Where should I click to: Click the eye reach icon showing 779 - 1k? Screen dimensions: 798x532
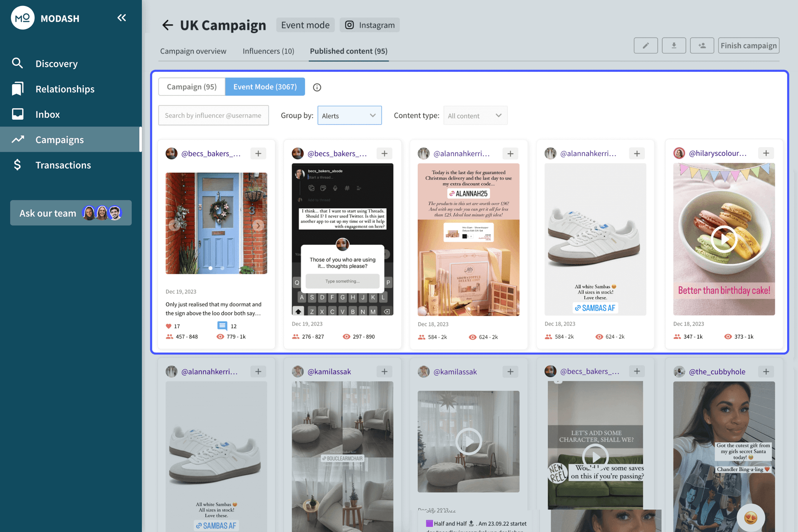(220, 336)
